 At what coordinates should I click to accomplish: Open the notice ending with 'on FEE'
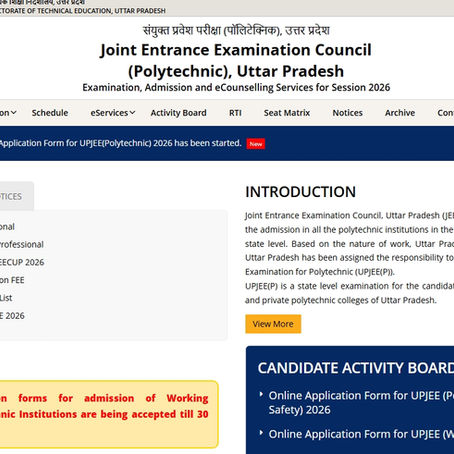pyautogui.click(x=12, y=280)
